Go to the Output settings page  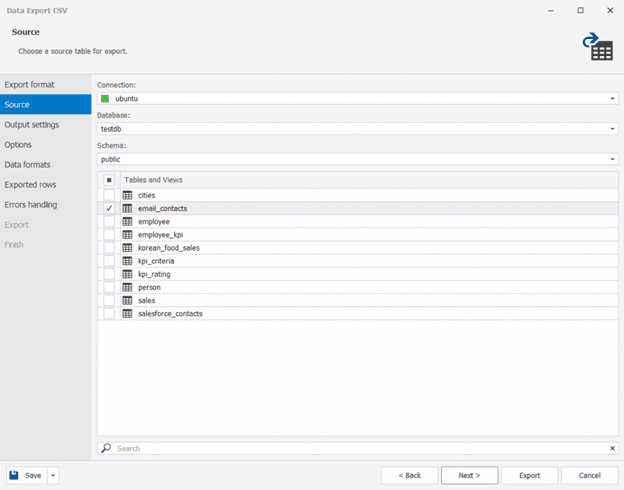point(32,125)
